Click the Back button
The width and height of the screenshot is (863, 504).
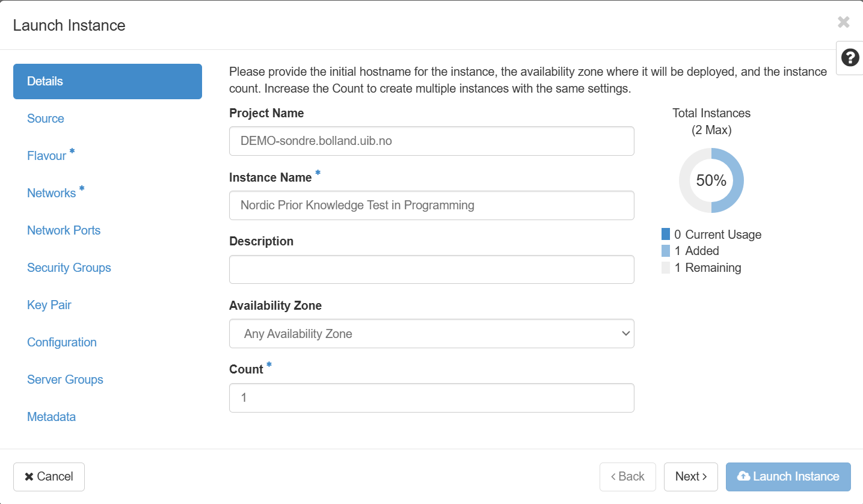(x=628, y=476)
